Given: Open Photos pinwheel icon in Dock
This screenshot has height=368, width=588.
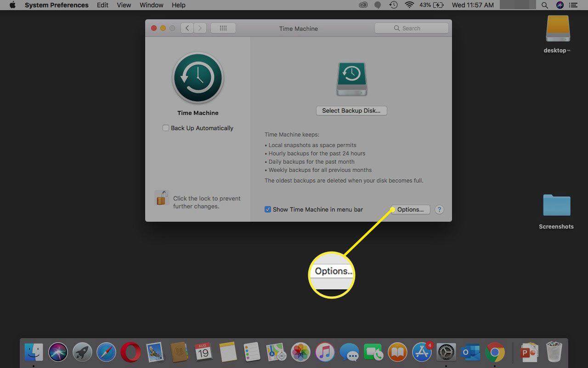Looking at the screenshot, I should 301,352.
